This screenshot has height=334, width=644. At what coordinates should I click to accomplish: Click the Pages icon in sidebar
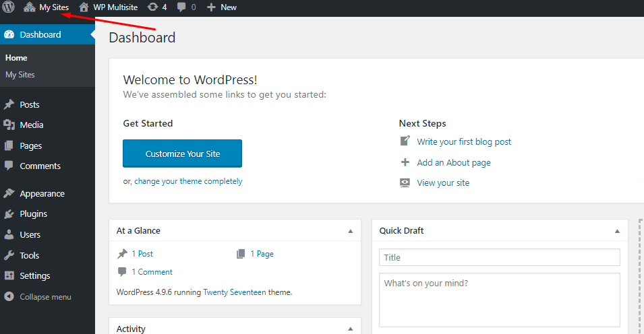click(x=9, y=145)
